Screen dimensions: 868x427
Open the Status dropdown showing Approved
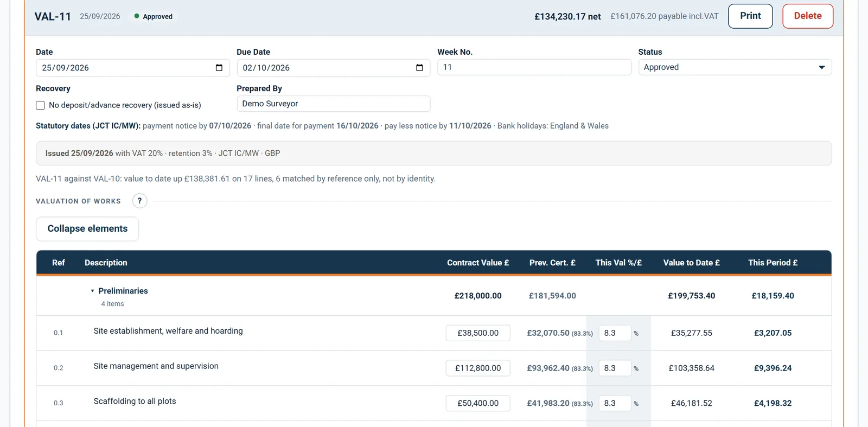tap(735, 67)
